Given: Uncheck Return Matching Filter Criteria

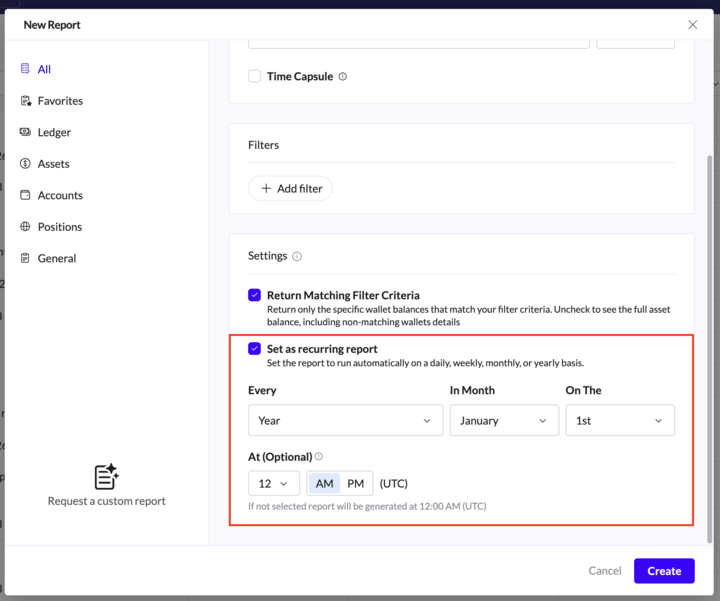Looking at the screenshot, I should [255, 295].
